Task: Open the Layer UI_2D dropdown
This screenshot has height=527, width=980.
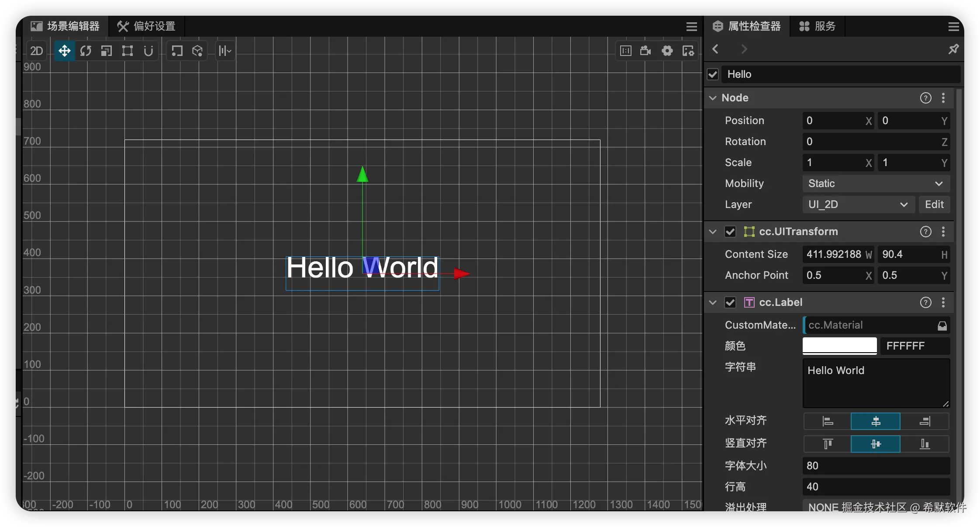Action: 858,205
